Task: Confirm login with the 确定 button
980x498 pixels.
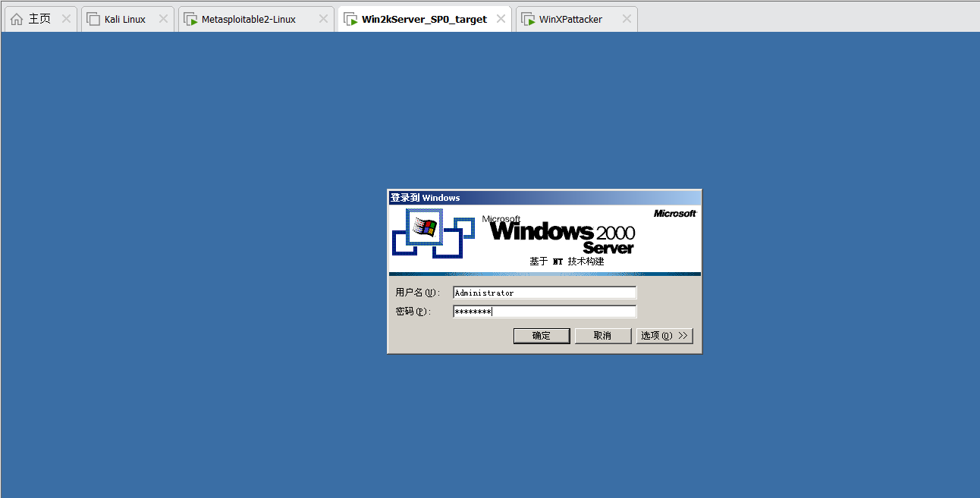Action: pos(542,336)
